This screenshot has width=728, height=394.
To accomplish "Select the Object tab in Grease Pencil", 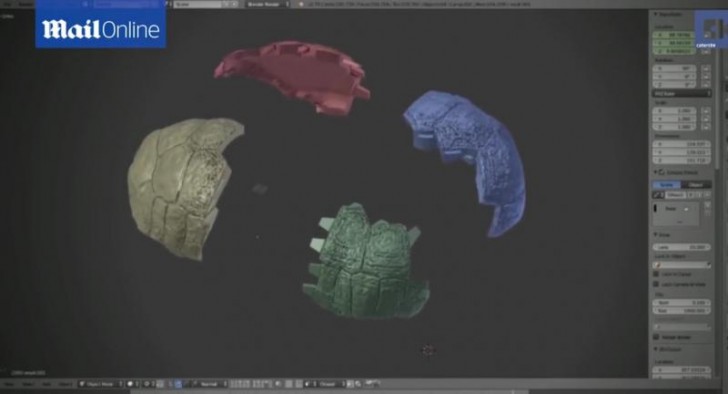I will coord(696,185).
